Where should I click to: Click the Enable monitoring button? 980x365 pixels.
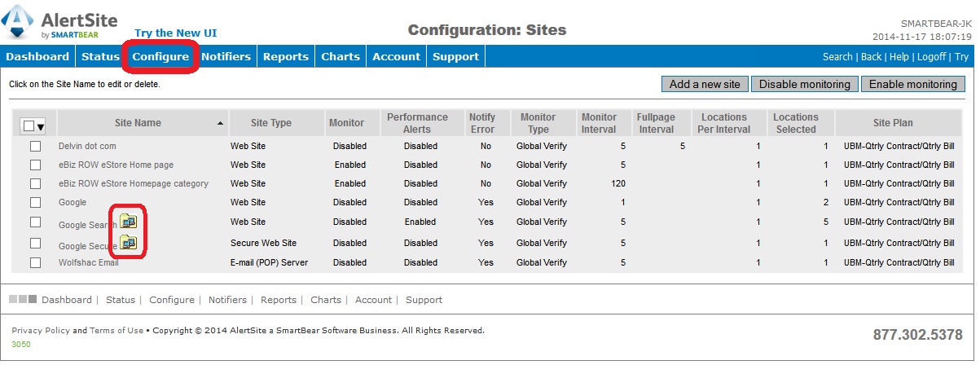(x=912, y=84)
